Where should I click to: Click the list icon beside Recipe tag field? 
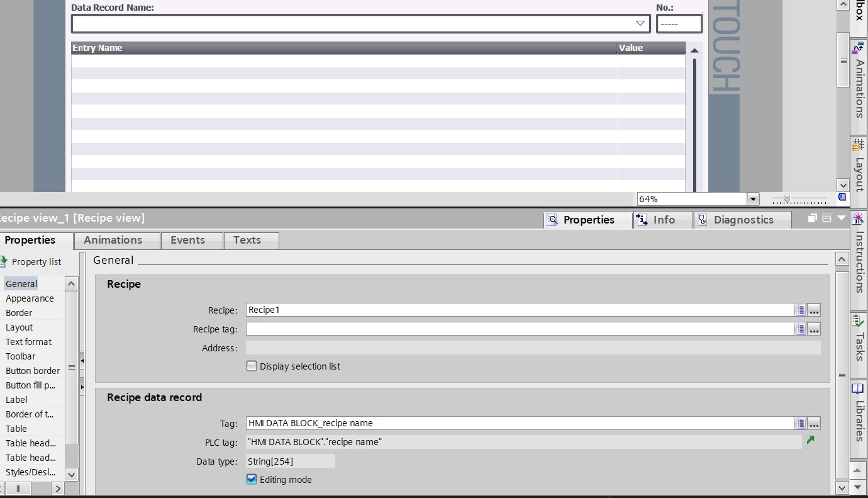(x=801, y=329)
